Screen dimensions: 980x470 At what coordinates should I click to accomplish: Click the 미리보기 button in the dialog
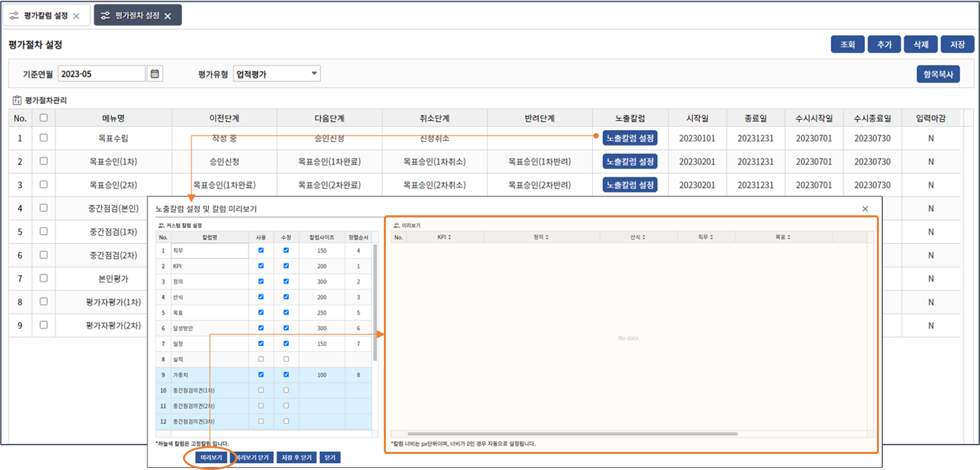[211, 457]
